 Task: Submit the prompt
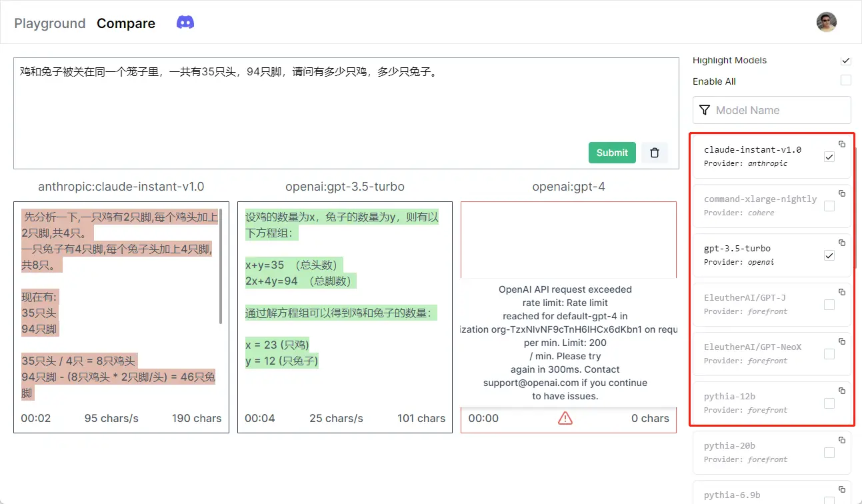pyautogui.click(x=612, y=153)
